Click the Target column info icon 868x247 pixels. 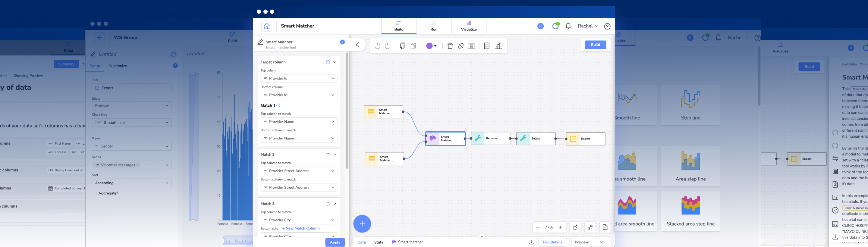tap(328, 62)
